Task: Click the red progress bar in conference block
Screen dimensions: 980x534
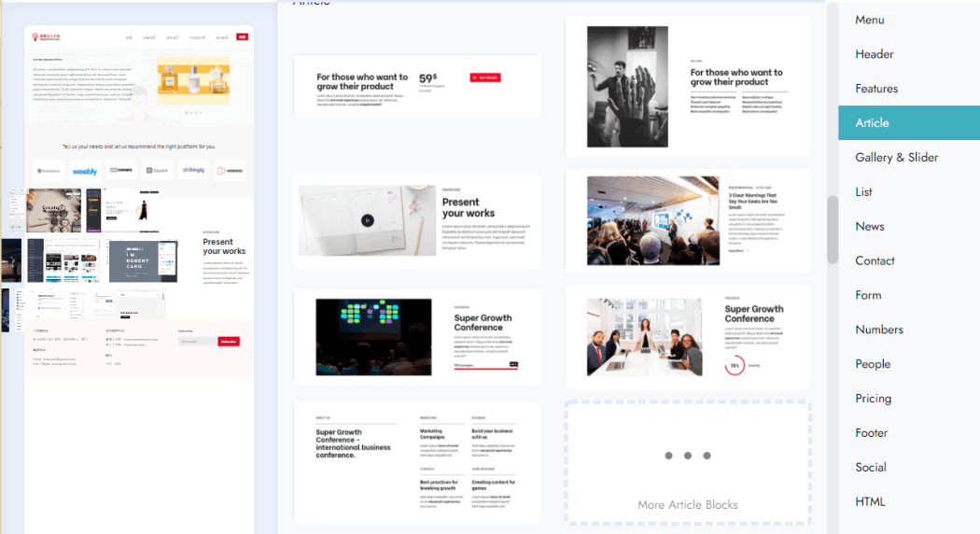Action: coord(485,369)
